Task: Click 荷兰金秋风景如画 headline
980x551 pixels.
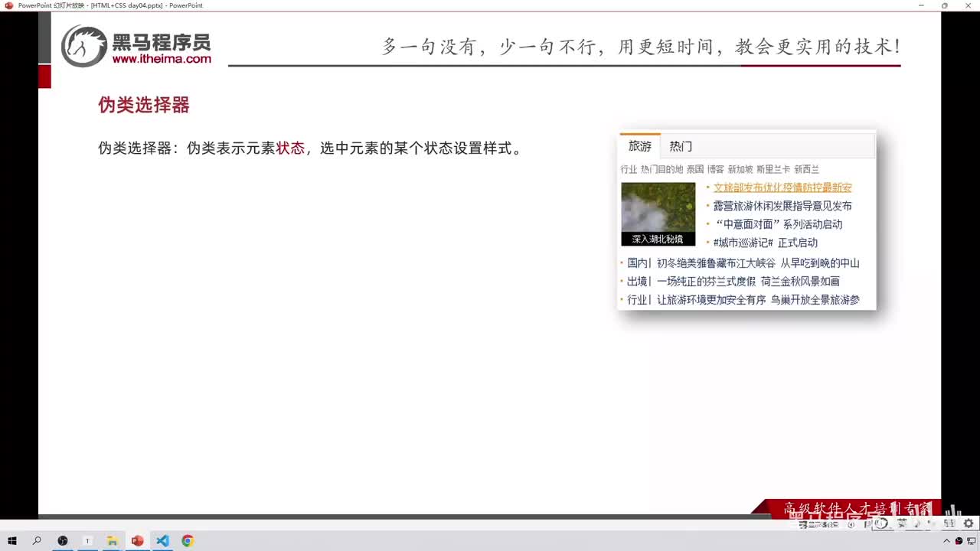Action: pyautogui.click(x=800, y=281)
